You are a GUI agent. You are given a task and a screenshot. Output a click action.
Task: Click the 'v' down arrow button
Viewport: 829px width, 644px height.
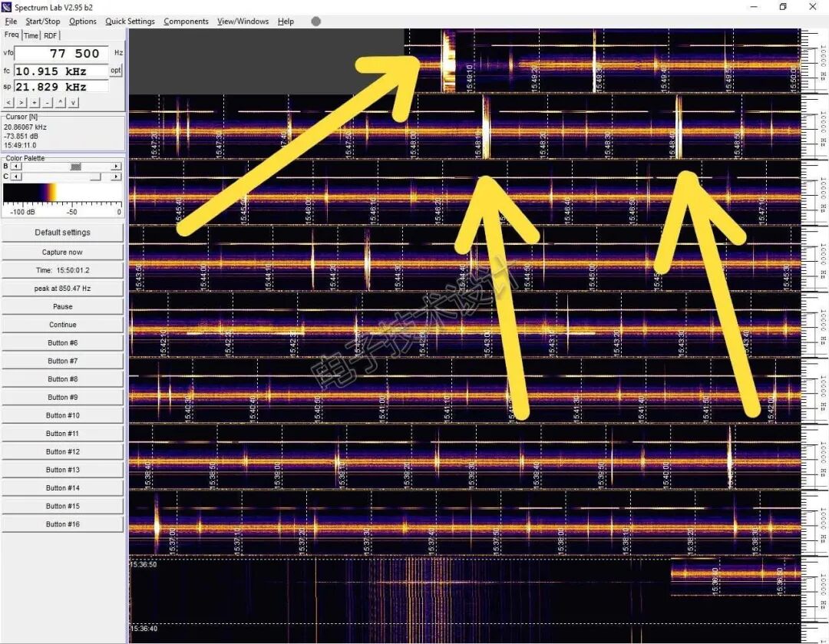click(x=74, y=103)
